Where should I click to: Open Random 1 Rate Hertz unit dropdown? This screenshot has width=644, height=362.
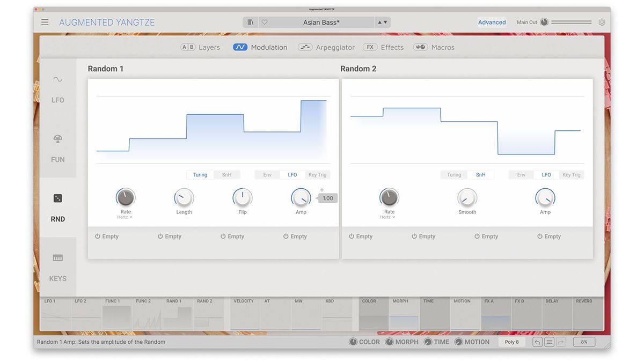tap(125, 217)
